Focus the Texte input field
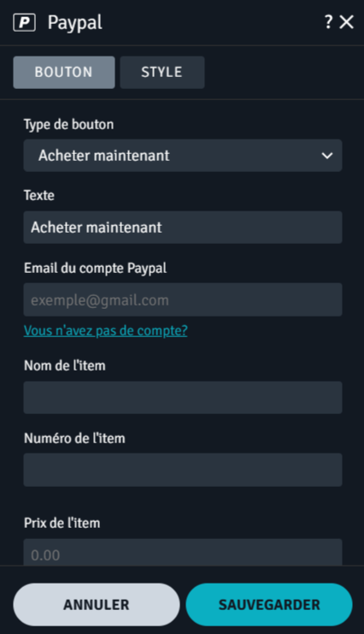This screenshot has width=364, height=634. point(183,228)
